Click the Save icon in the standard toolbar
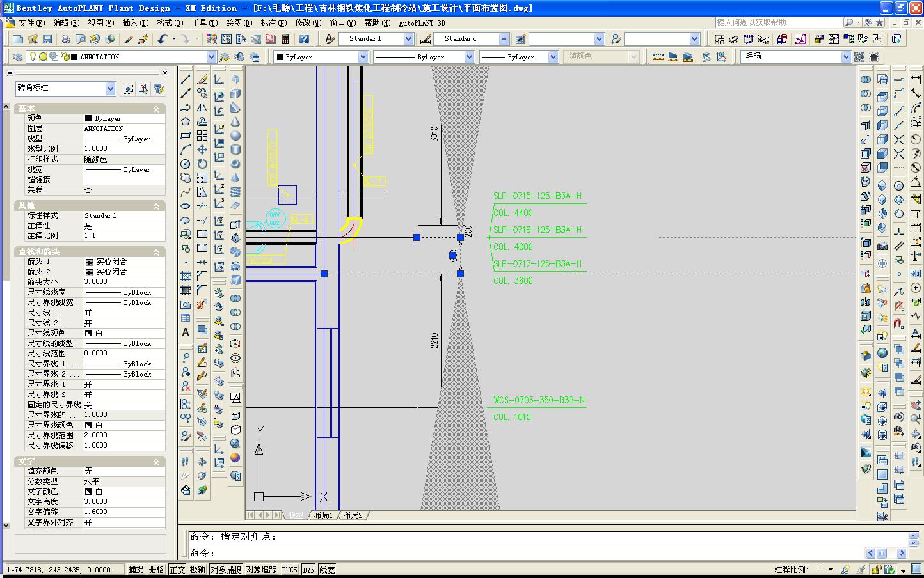The height and width of the screenshot is (578, 924). click(x=47, y=39)
